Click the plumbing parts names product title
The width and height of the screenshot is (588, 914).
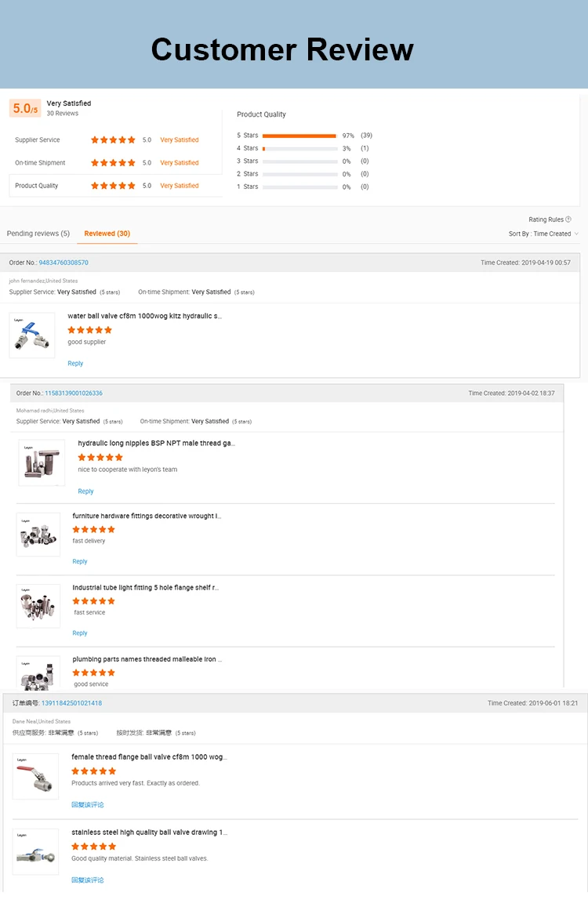click(147, 659)
